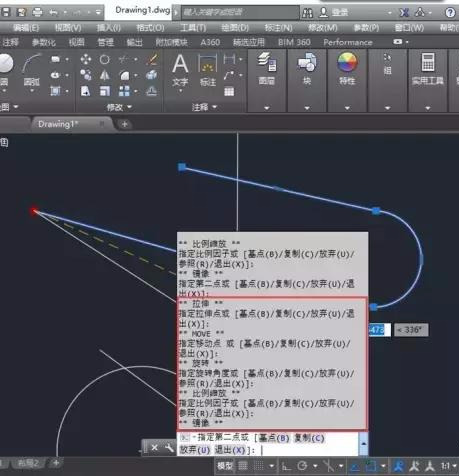Toggle object snap tracking in status bar

click(x=354, y=466)
